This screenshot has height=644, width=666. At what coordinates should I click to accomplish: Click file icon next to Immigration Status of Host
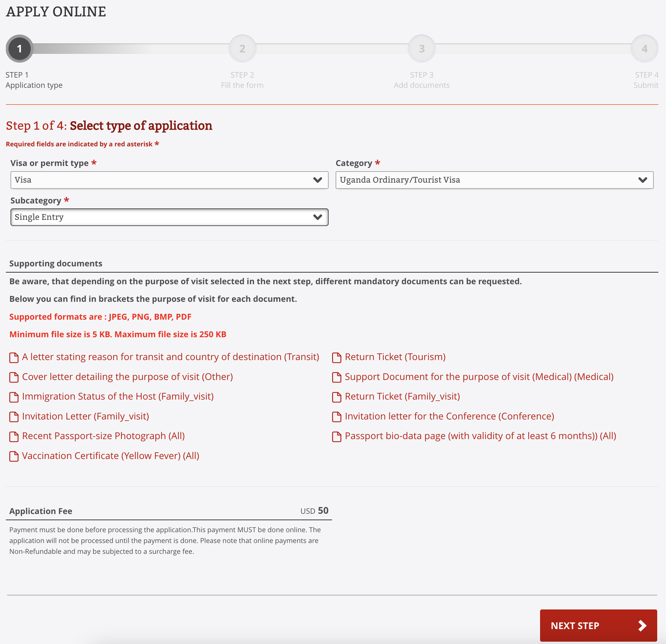click(x=13, y=397)
